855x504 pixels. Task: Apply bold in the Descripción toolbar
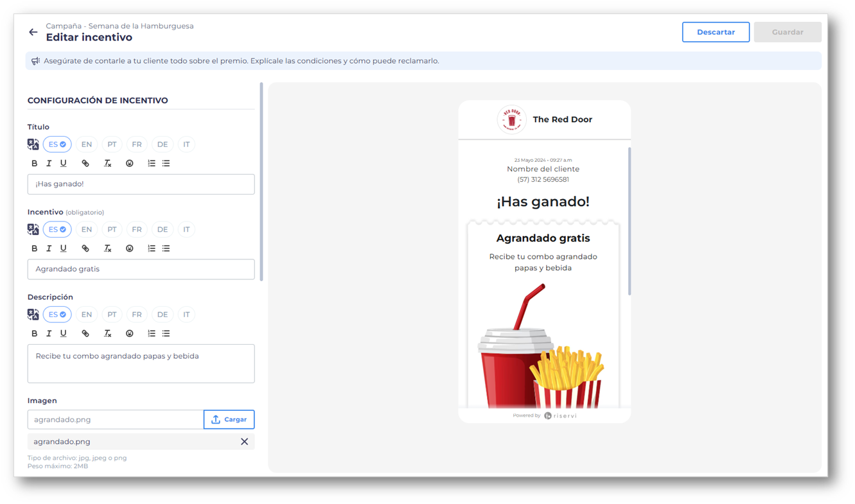[35, 334]
